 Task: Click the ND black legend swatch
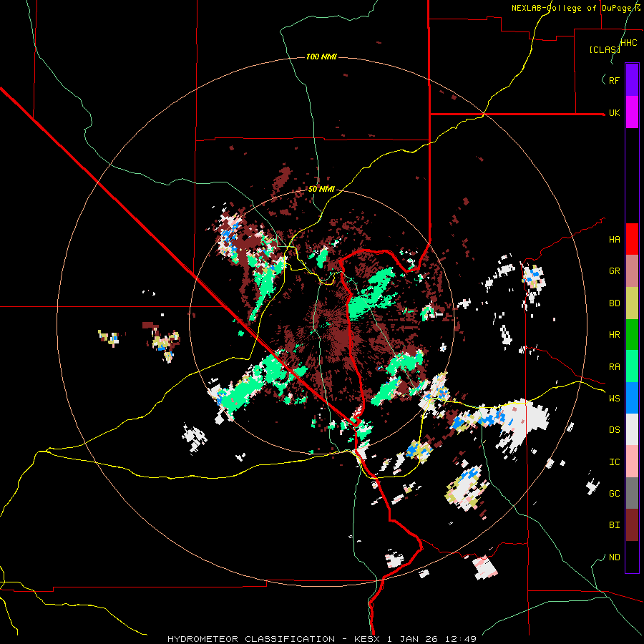pyautogui.click(x=632, y=557)
